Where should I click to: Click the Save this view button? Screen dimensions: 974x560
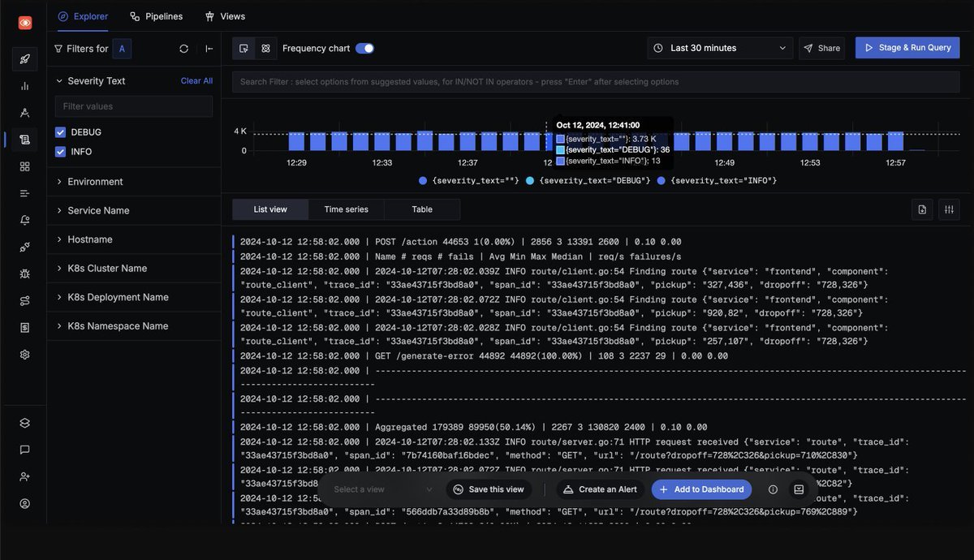(489, 489)
